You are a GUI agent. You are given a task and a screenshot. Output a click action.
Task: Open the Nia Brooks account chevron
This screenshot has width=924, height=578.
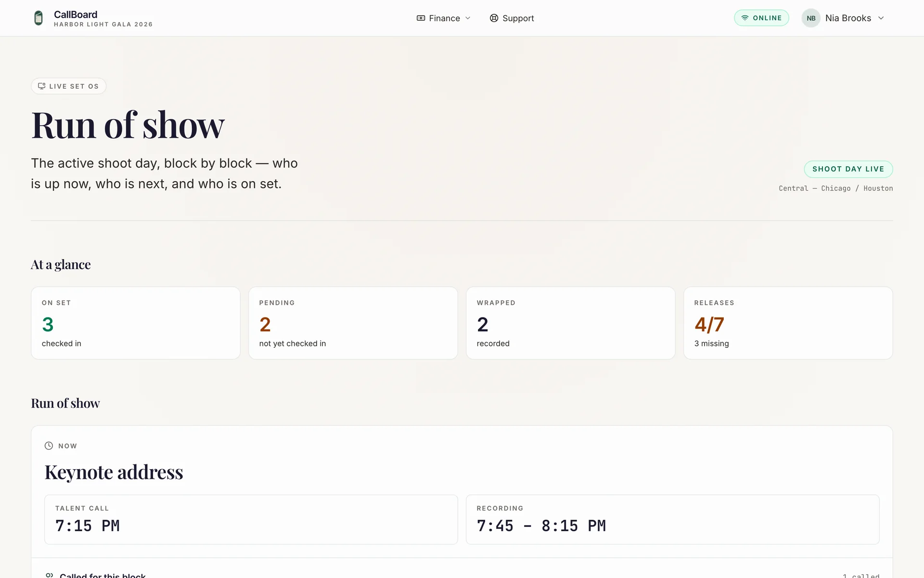[881, 18]
